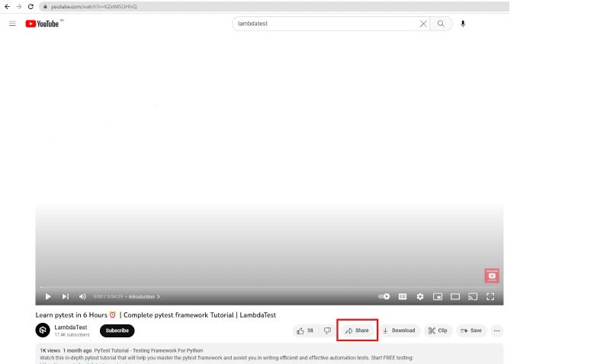Mute the video with the speaker icon
This screenshot has width=610, height=364.
point(82,296)
